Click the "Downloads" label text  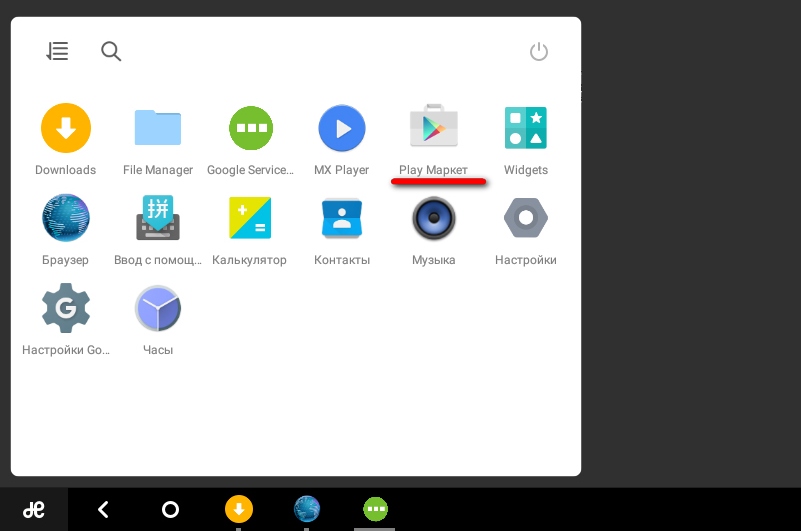pyautogui.click(x=65, y=170)
